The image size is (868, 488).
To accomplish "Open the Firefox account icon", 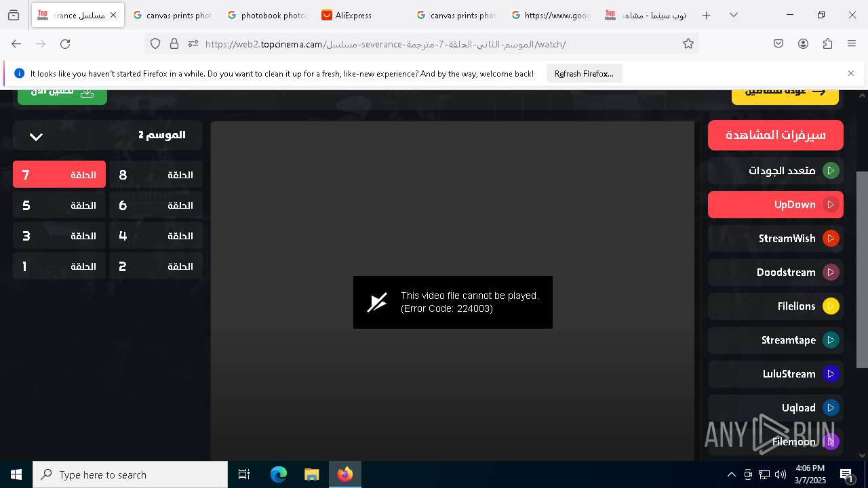I will click(803, 43).
